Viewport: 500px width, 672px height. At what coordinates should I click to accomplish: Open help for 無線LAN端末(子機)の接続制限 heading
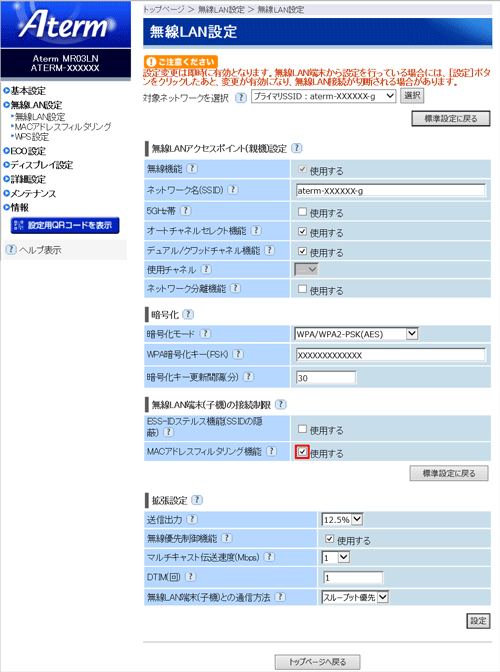coord(281,404)
